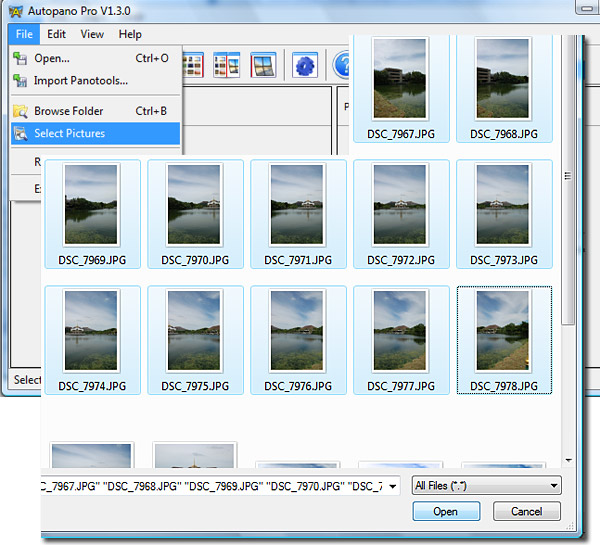
Task: Click the split thumbnails toolbar icon
Action: click(x=227, y=65)
